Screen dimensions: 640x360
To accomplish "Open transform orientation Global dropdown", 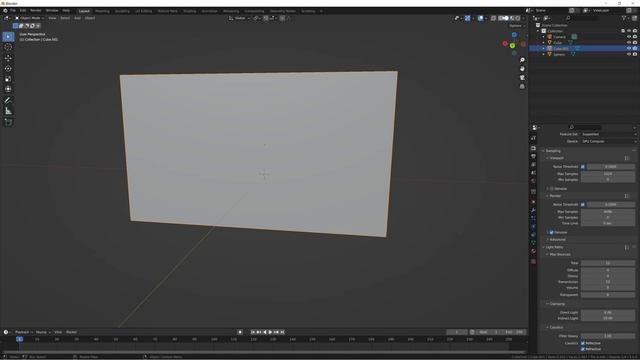I will tap(239, 18).
